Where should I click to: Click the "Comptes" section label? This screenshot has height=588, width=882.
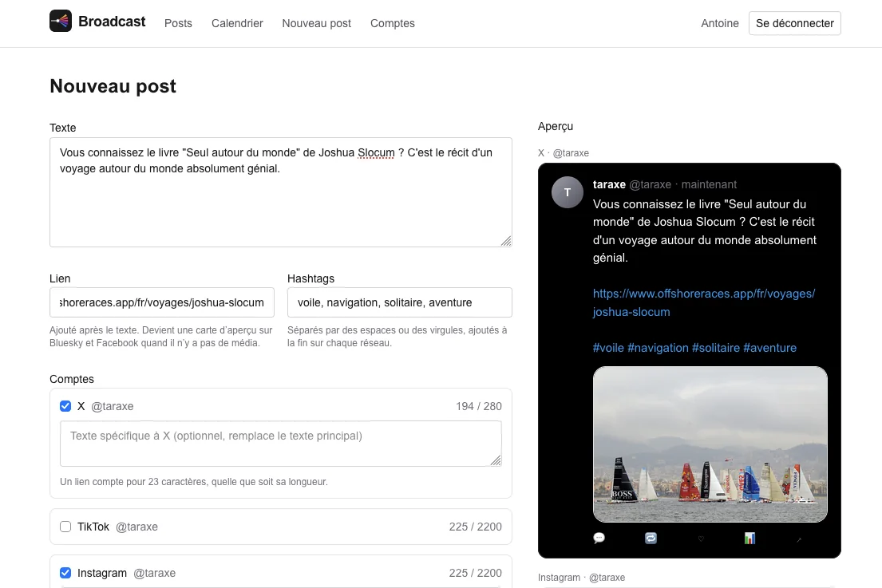[71, 379]
